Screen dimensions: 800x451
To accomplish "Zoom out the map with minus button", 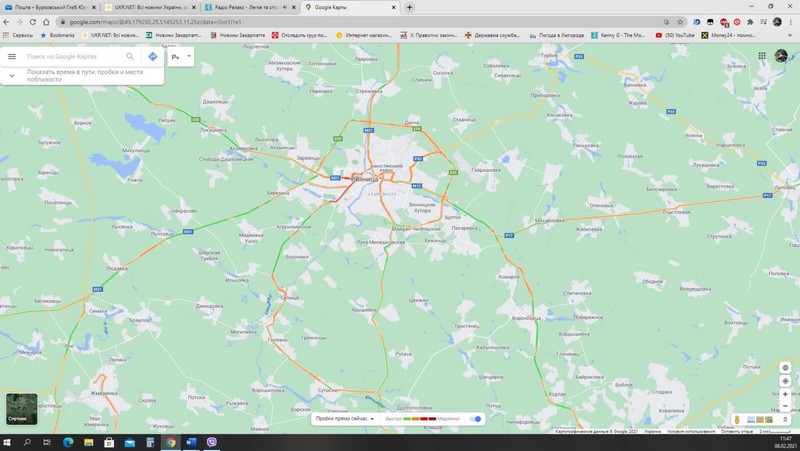I will 785,406.
